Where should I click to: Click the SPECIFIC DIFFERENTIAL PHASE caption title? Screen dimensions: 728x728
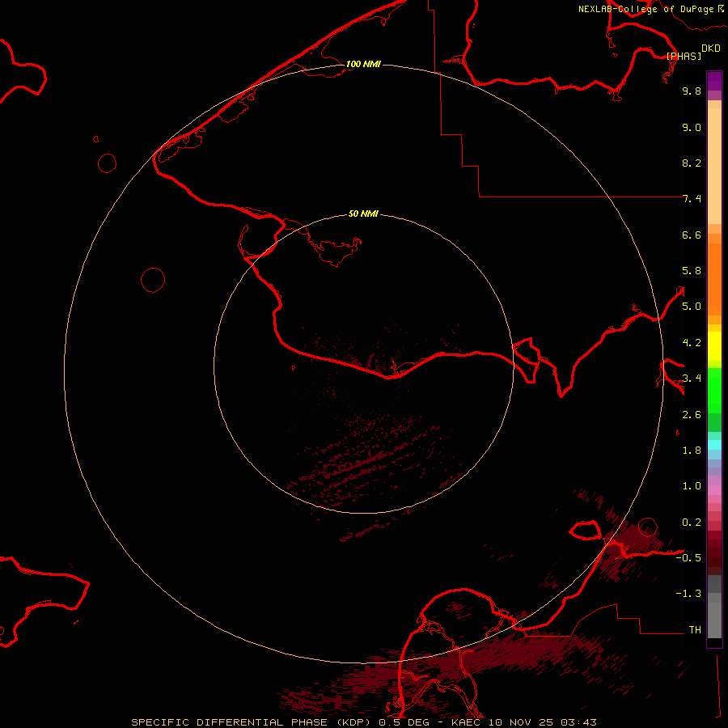point(230,722)
